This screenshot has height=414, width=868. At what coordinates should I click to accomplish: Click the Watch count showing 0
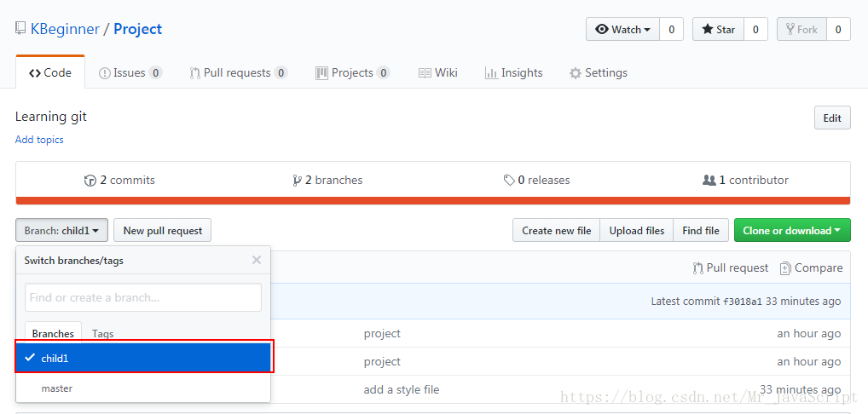point(672,29)
